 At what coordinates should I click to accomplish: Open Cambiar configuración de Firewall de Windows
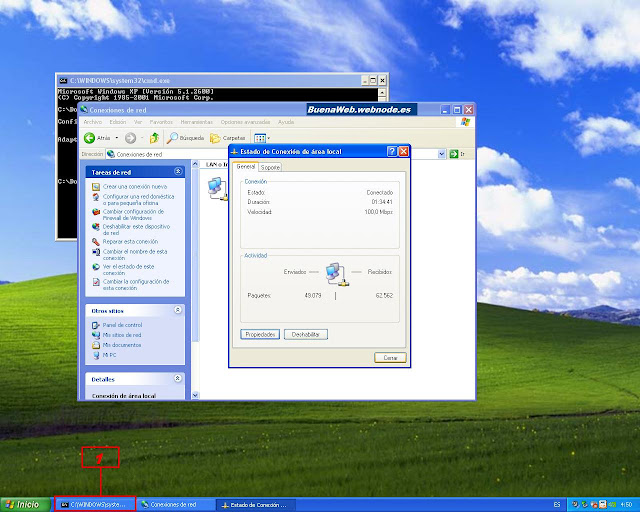(133, 215)
